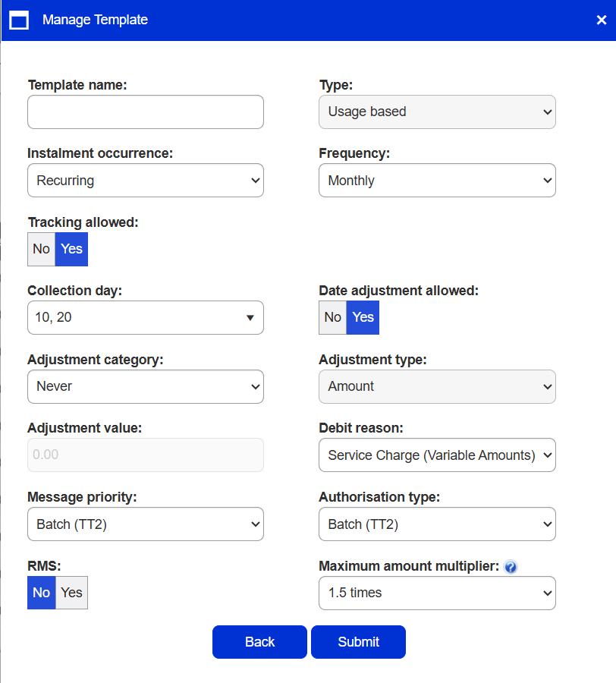Set Date adjustment allowed to No
Viewport: 616px width, 683px height.
pyautogui.click(x=332, y=317)
